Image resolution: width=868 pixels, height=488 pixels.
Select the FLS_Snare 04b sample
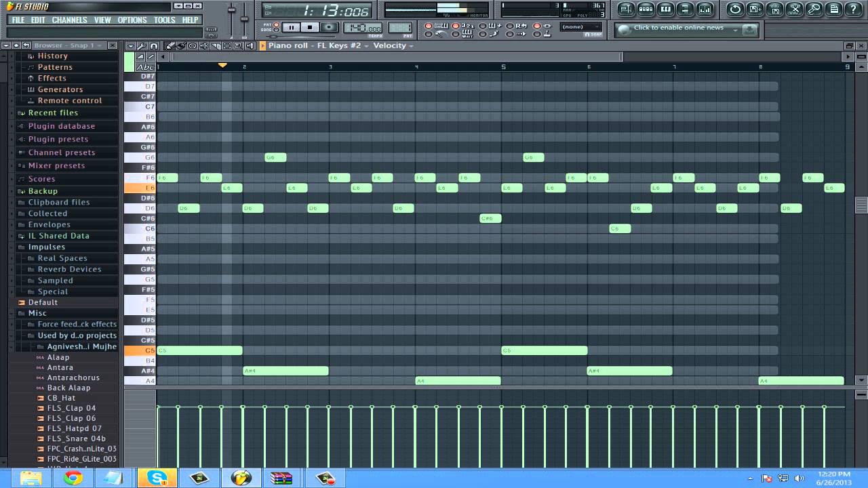click(x=77, y=439)
